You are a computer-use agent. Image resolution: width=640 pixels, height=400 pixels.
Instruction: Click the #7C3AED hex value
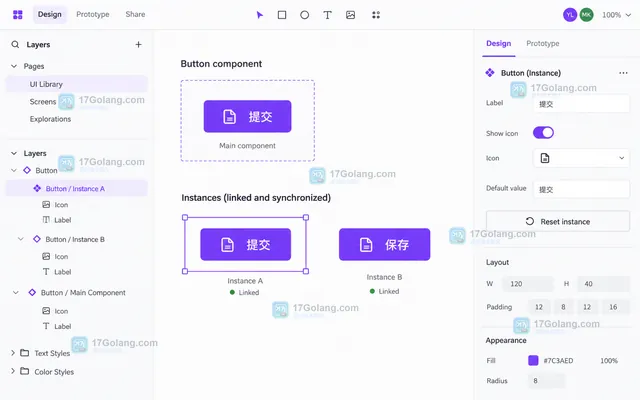pos(558,360)
